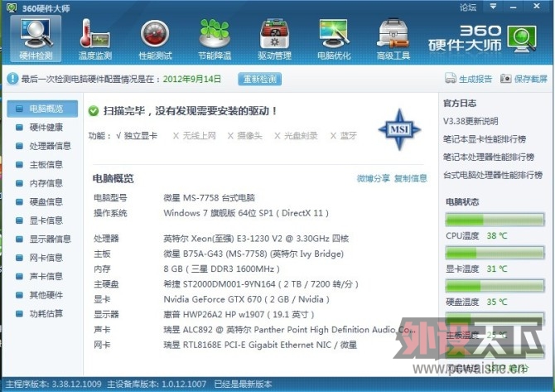The image size is (555, 392).
Task: Click 已经是最新版本 status text
Action: (244, 385)
